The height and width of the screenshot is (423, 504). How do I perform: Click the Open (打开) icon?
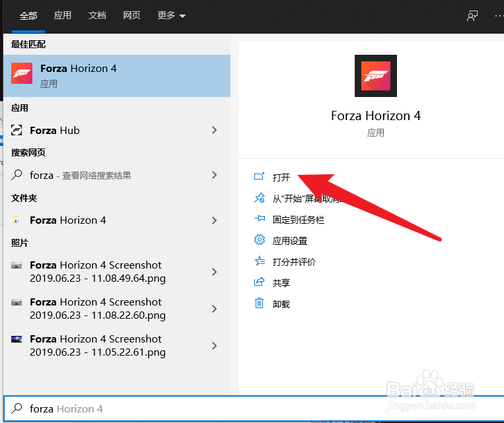(x=259, y=176)
